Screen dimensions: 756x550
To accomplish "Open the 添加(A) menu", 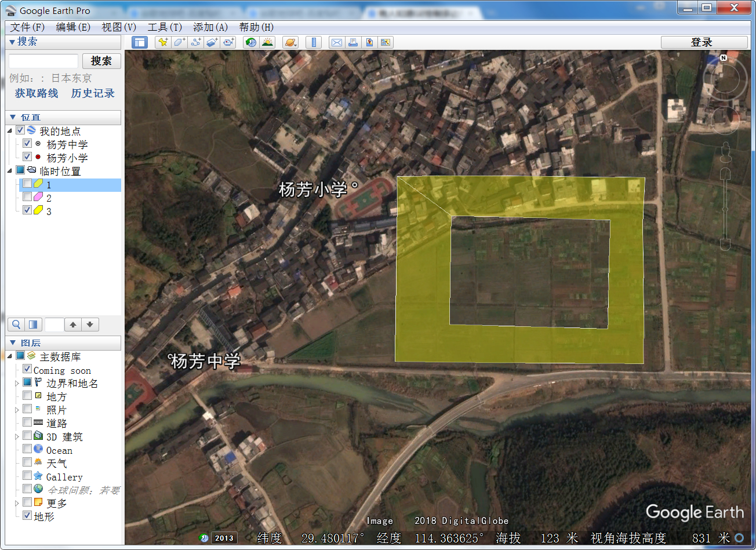I will click(210, 27).
